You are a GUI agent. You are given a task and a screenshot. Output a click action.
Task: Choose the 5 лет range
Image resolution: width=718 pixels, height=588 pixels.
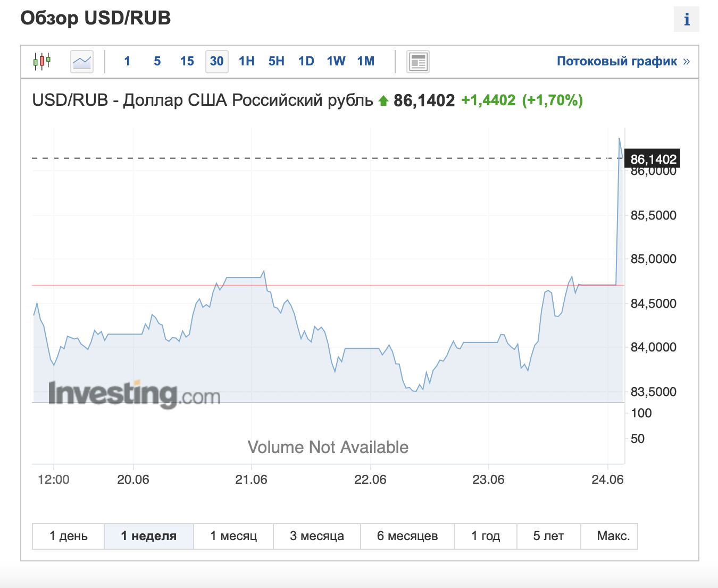click(x=548, y=536)
